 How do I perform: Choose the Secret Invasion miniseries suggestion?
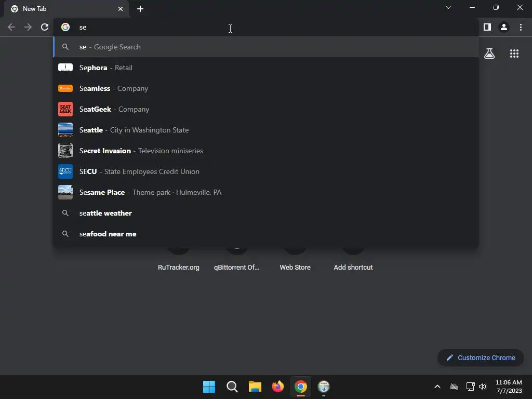(266, 151)
